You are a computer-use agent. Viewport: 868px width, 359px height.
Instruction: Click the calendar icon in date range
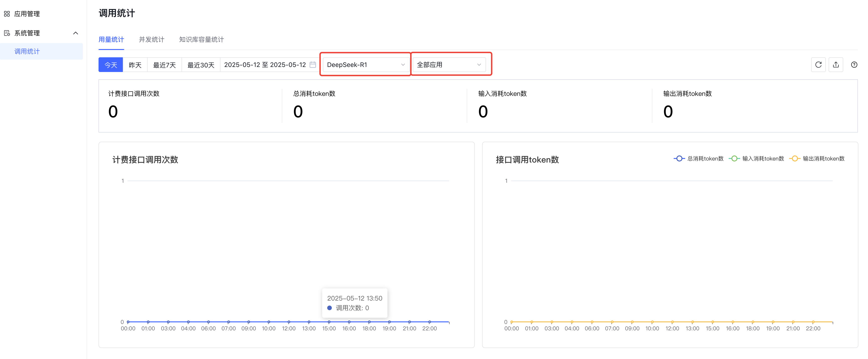(313, 65)
